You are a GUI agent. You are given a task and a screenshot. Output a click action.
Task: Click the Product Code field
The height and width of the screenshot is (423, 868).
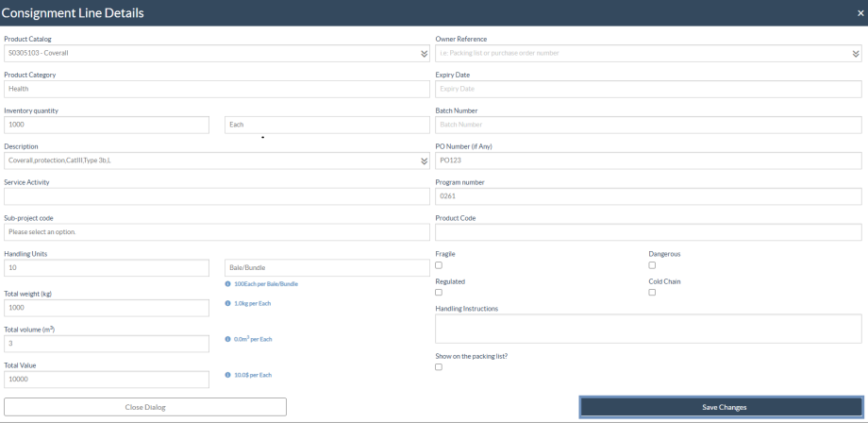point(649,232)
